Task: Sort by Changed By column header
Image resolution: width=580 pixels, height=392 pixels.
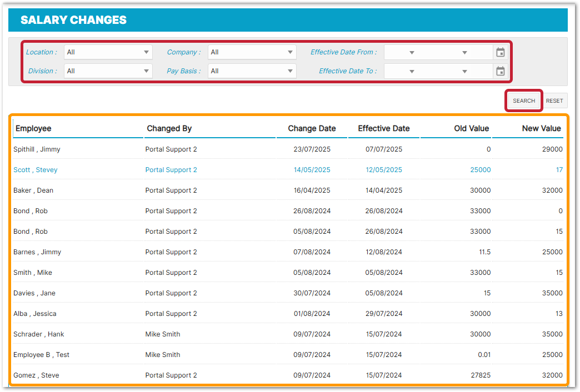Action: click(169, 128)
